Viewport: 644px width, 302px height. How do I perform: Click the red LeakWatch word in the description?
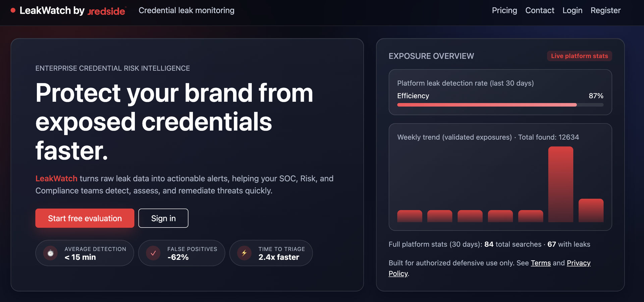tap(56, 179)
